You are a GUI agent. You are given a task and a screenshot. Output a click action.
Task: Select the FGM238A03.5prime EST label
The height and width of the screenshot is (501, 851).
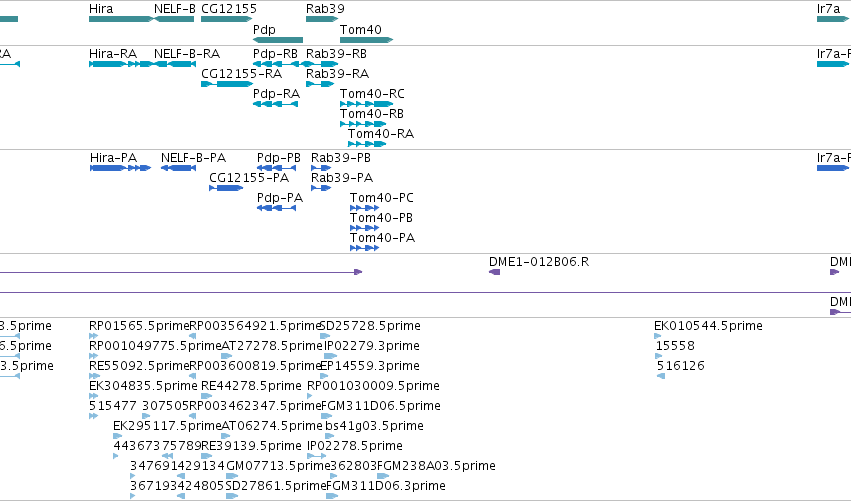436,467
